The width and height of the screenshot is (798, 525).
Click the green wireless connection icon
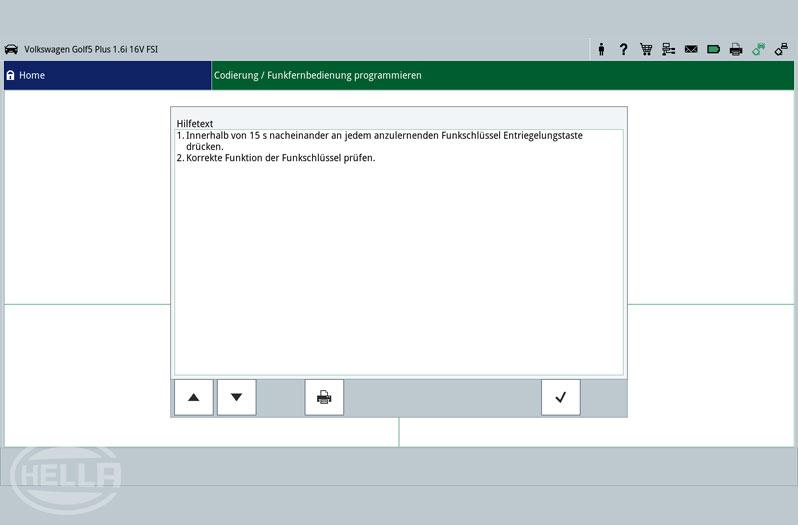point(759,49)
